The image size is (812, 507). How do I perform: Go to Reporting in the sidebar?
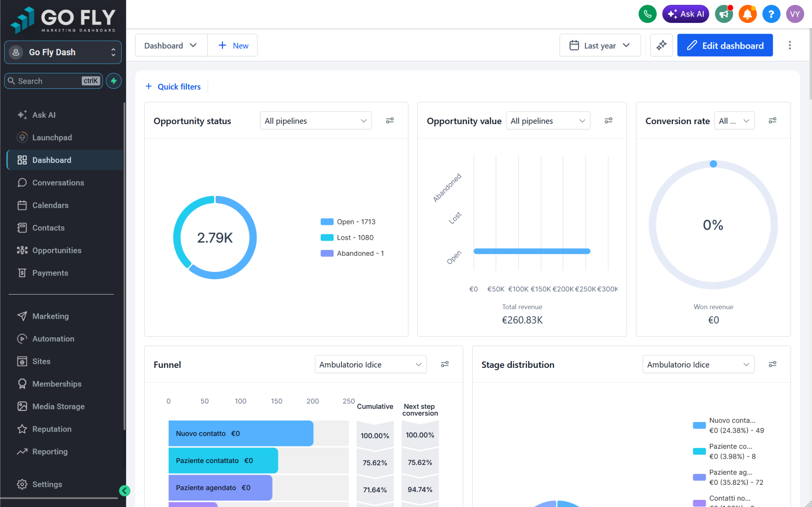tap(50, 452)
